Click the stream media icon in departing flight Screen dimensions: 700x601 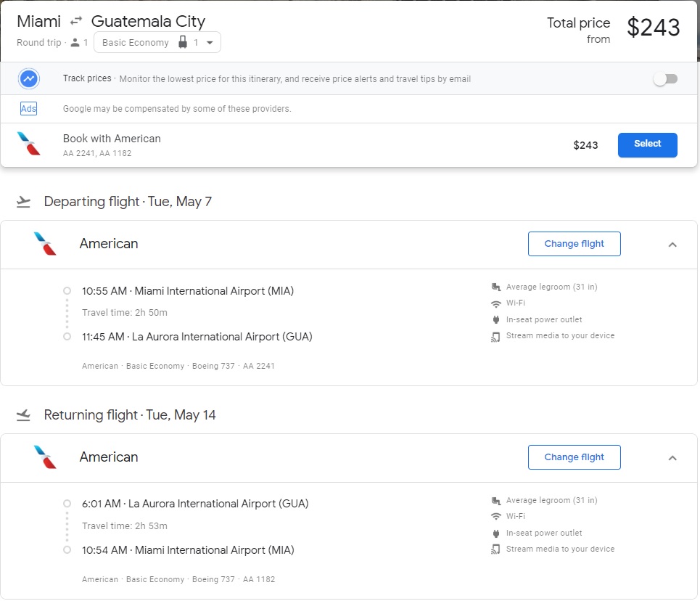tap(496, 336)
